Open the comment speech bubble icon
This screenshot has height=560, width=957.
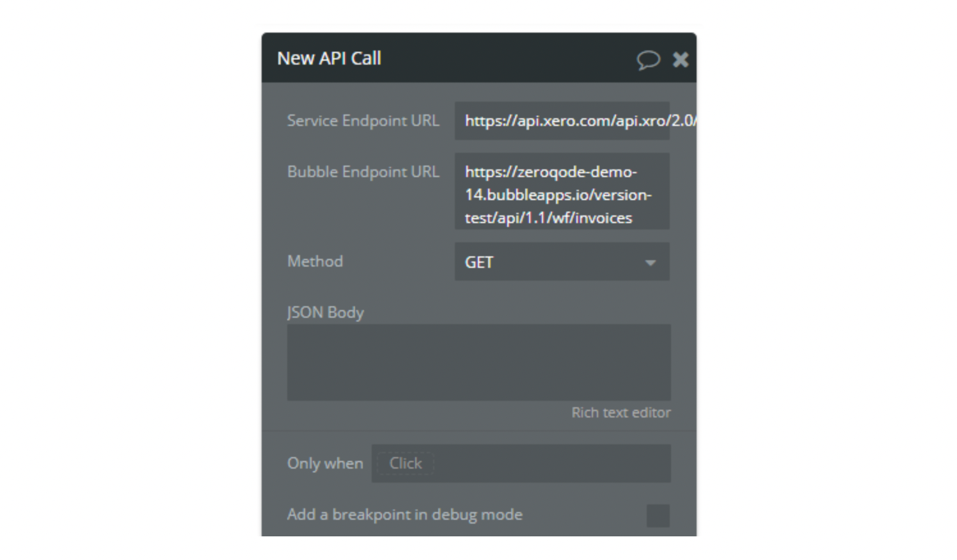648,59
